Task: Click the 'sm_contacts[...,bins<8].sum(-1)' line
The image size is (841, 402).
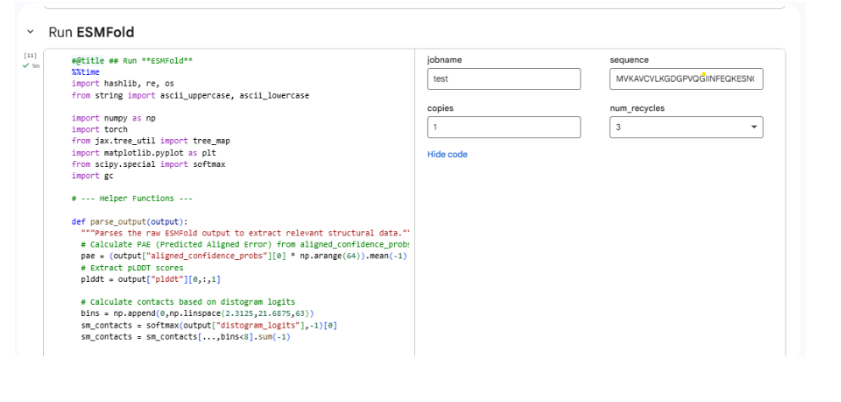Action: (186, 337)
